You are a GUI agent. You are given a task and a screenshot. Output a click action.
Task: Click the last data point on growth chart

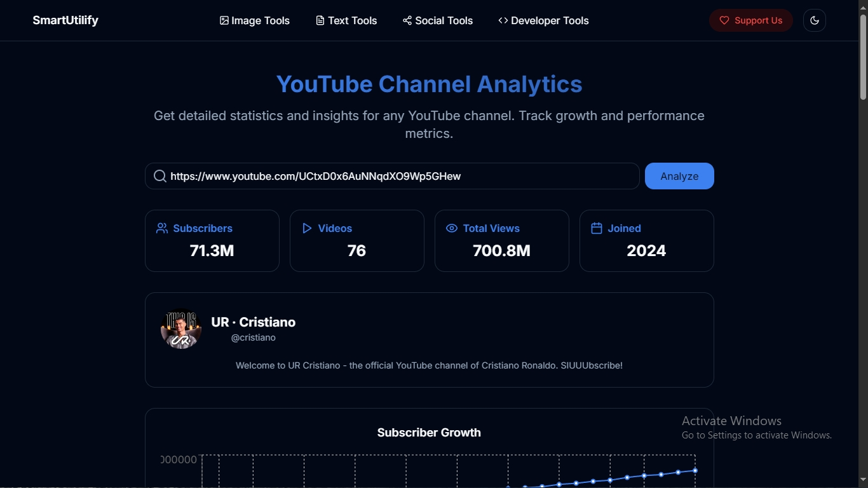(695, 471)
